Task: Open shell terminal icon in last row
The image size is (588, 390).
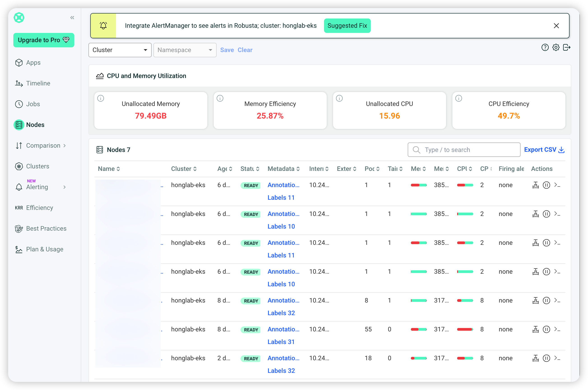Action: [x=557, y=358]
